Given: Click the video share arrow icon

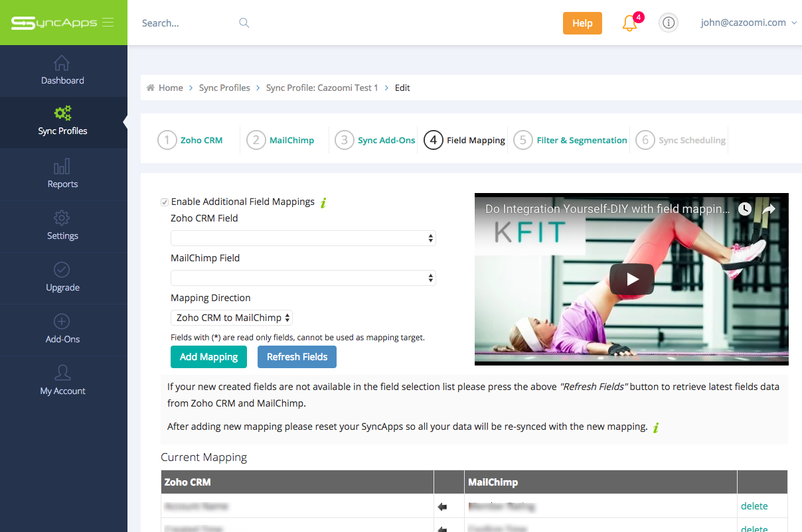Looking at the screenshot, I should [x=769, y=209].
